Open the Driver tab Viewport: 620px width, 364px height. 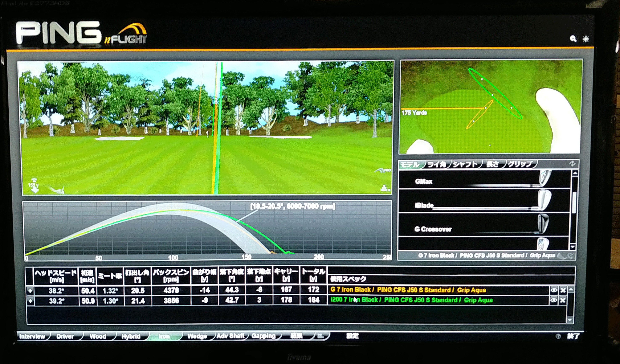coord(65,336)
